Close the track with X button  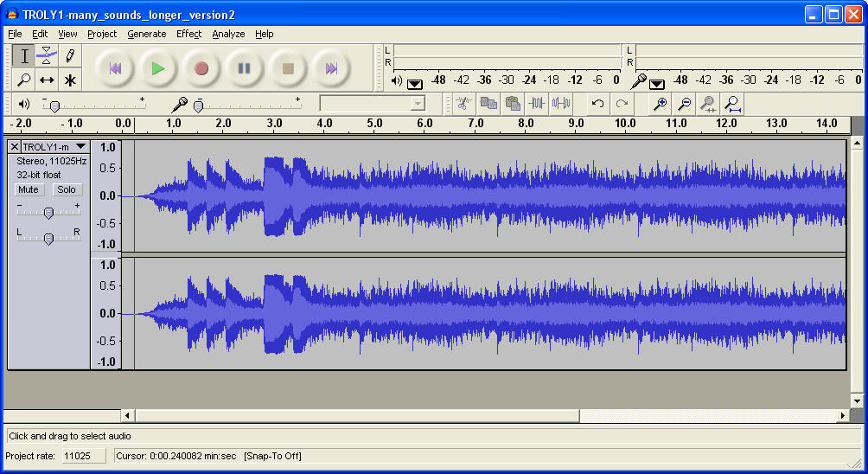pos(15,147)
